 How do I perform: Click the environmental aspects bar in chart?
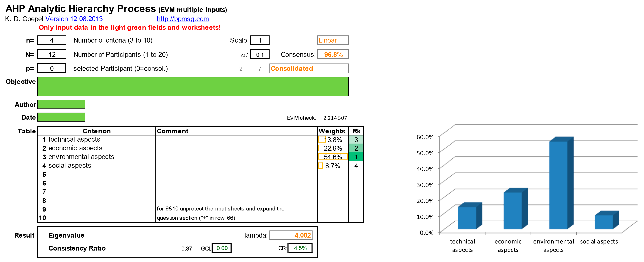(558, 185)
